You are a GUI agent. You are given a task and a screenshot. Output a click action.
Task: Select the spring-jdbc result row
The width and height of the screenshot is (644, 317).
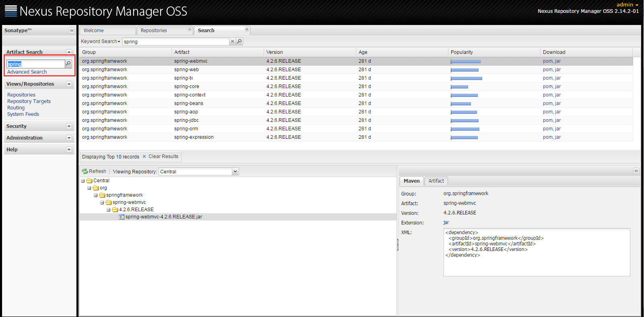click(x=356, y=120)
